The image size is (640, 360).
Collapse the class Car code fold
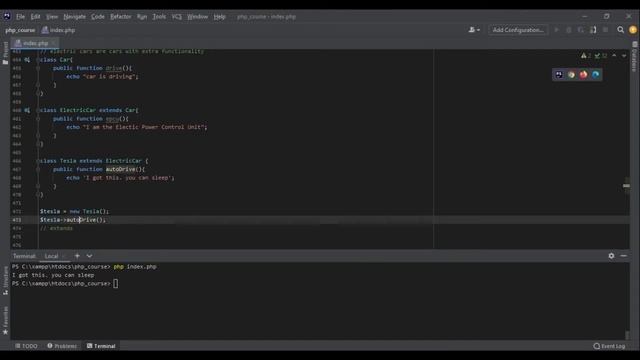click(38, 60)
